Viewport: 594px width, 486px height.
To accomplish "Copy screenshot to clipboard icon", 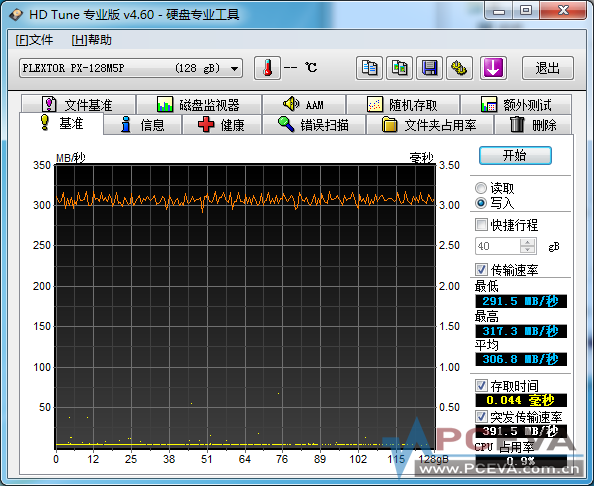I will 399,68.
